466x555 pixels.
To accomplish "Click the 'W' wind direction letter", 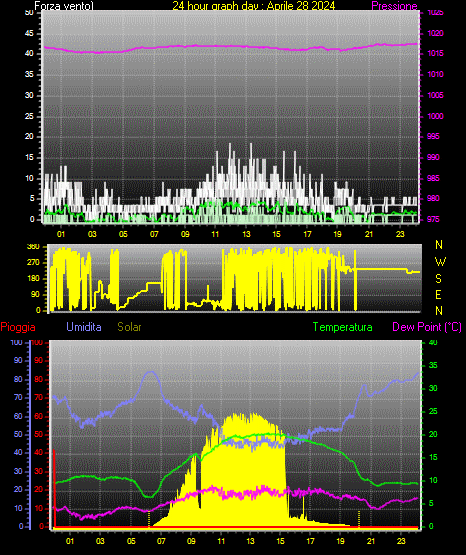I will tap(440, 262).
